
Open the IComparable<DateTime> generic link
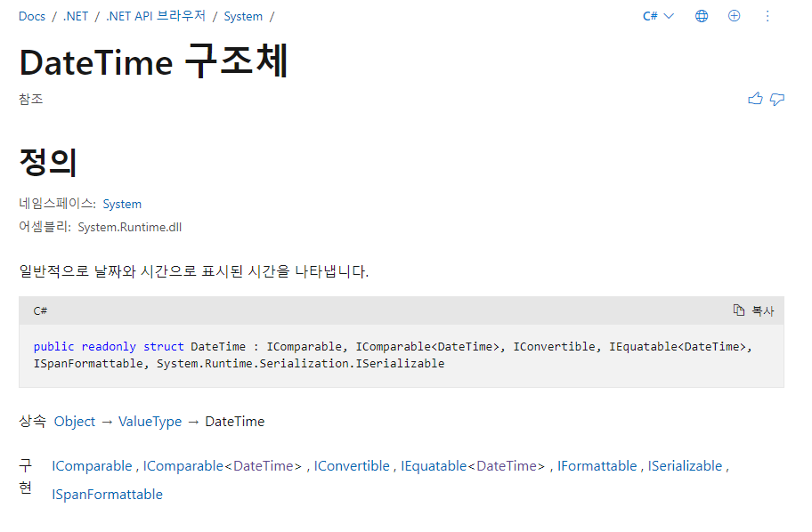click(x=223, y=466)
